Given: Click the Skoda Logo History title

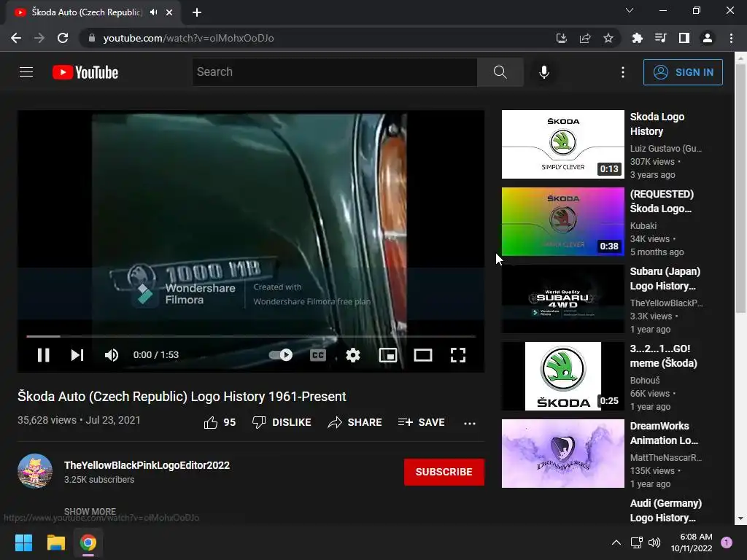Looking at the screenshot, I should [x=657, y=124].
